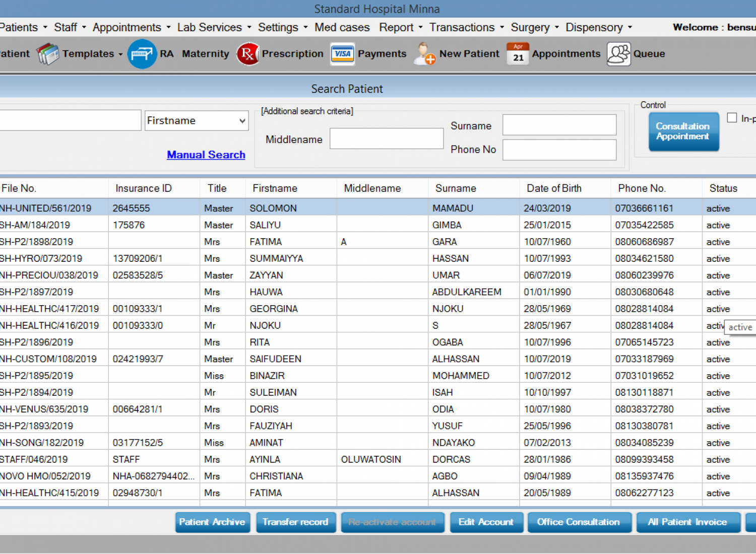Click the Manual Search link
The height and width of the screenshot is (554, 756).
[x=206, y=155]
